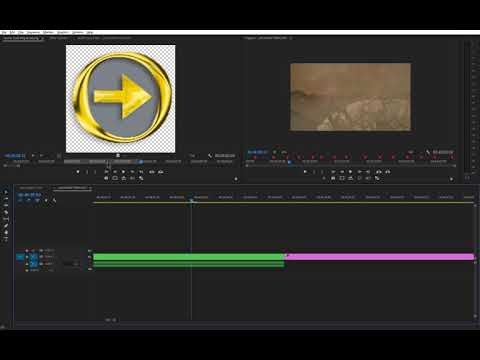Toggle the lock on track V1
Image resolution: width=480 pixels, height=360 pixels.
coord(27,257)
